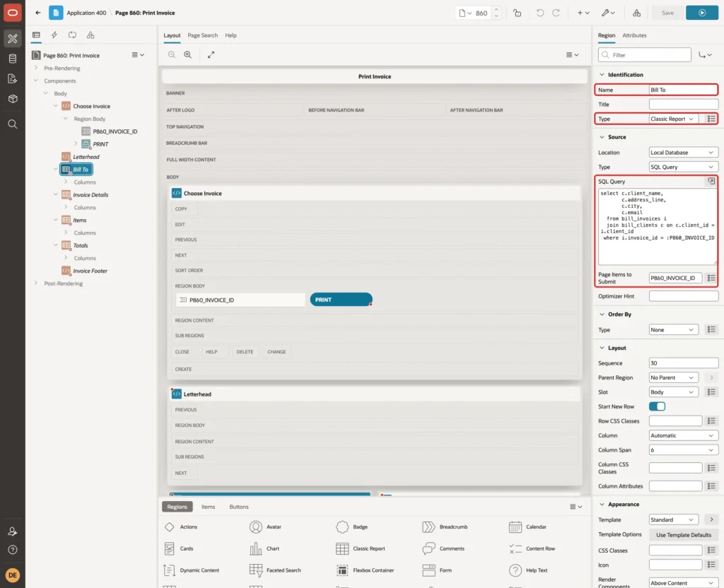Open the Utilities wrench menu
This screenshot has width=724, height=588.
click(x=608, y=13)
